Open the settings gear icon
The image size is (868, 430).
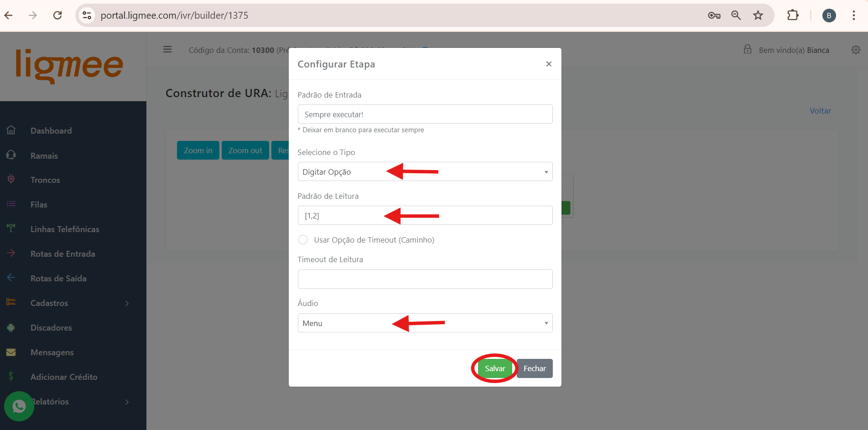pyautogui.click(x=856, y=50)
